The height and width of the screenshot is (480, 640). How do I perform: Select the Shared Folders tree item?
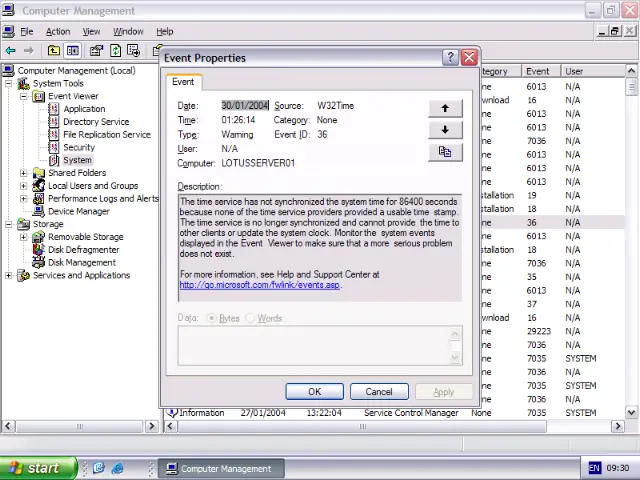coord(77,173)
